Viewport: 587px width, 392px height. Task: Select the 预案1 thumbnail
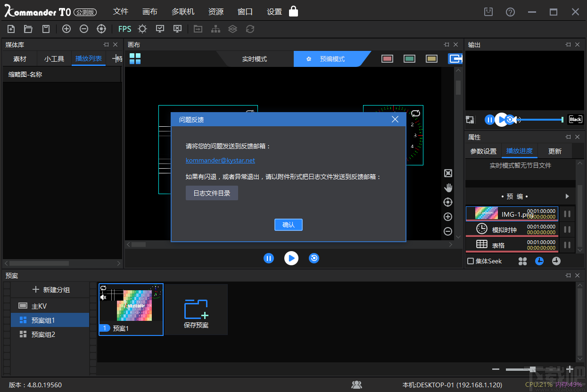(x=131, y=309)
